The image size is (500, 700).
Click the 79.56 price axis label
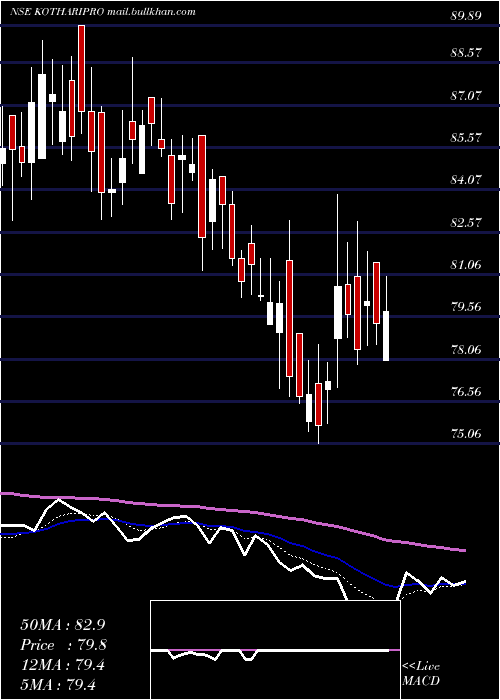pyautogui.click(x=467, y=307)
